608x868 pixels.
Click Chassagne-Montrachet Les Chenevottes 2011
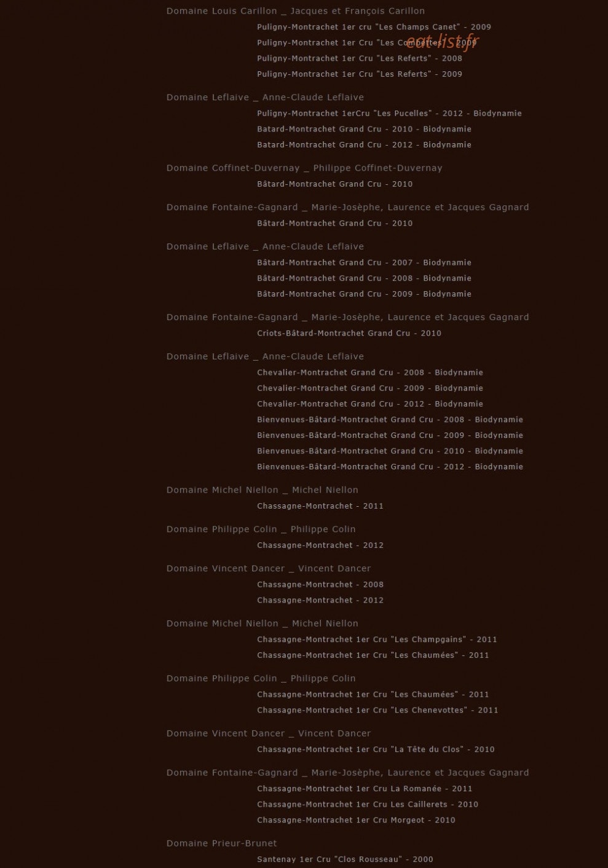click(377, 710)
